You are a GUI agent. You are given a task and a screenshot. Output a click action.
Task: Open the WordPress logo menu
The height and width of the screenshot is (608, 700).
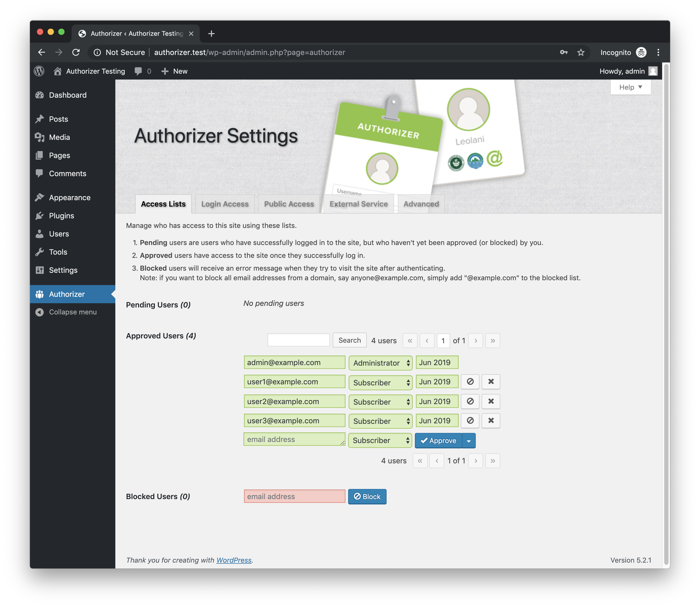pos(39,71)
